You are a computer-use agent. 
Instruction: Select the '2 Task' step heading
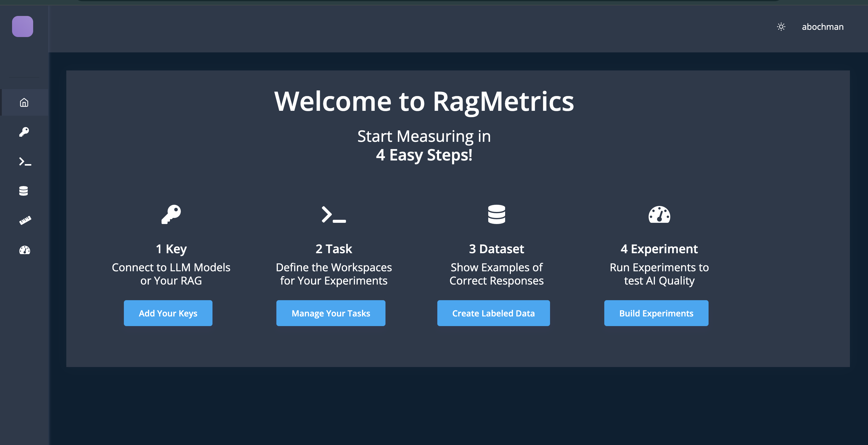point(334,249)
